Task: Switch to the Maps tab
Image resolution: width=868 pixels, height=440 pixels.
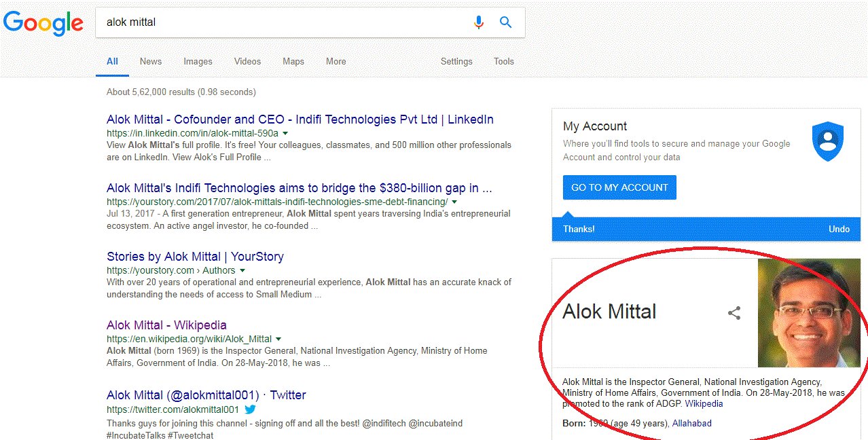Action: coord(293,61)
